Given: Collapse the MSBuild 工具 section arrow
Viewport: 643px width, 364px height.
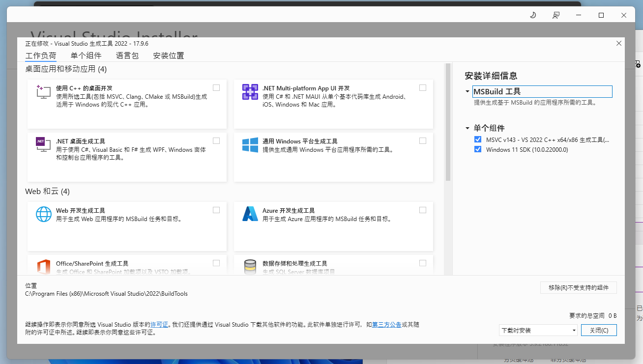Looking at the screenshot, I should pos(468,91).
